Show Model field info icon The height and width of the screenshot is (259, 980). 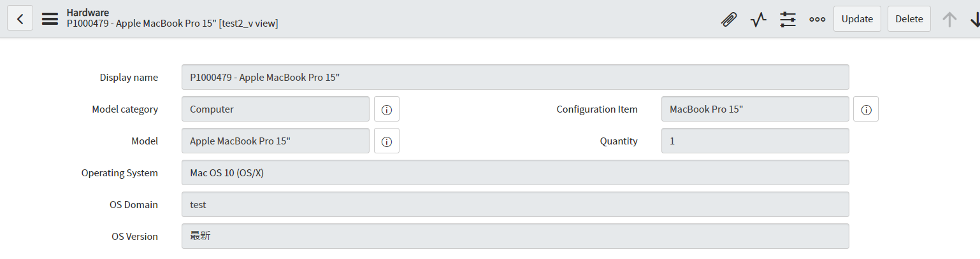(386, 141)
